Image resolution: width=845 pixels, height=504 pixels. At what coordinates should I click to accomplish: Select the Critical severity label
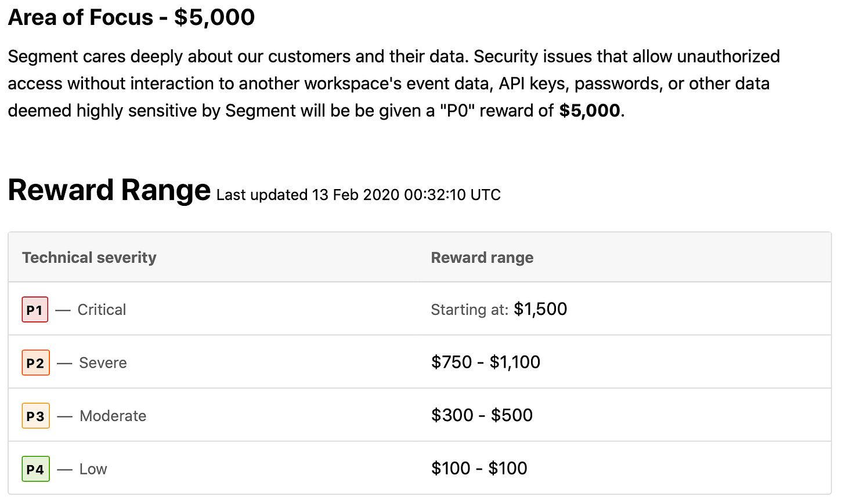tap(102, 310)
